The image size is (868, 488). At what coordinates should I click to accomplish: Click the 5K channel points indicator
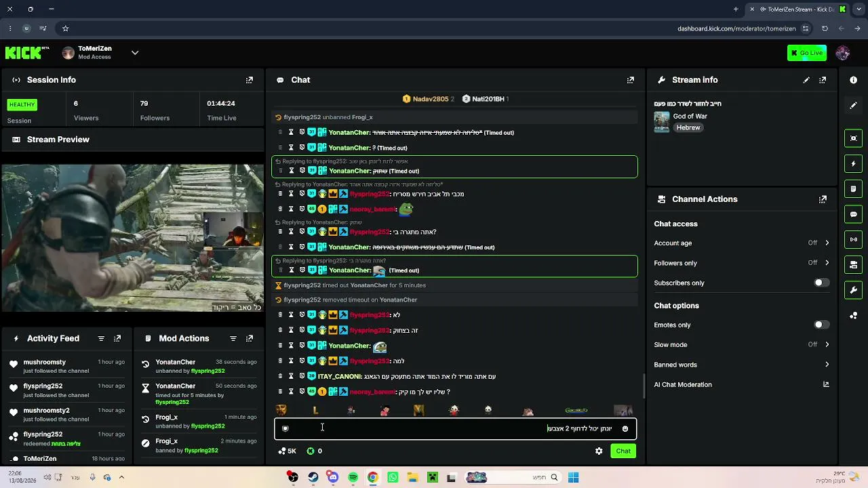[288, 451]
